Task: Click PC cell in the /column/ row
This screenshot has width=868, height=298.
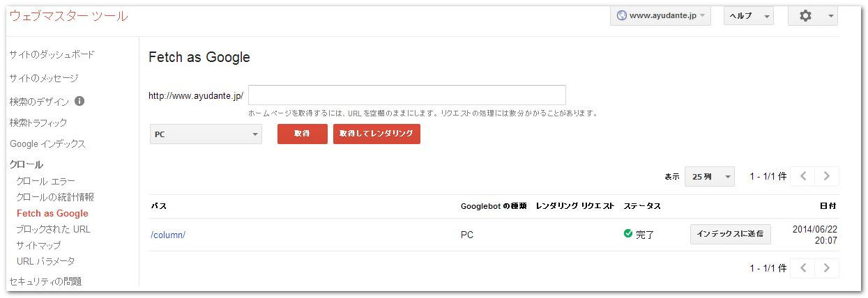Action: (467, 235)
